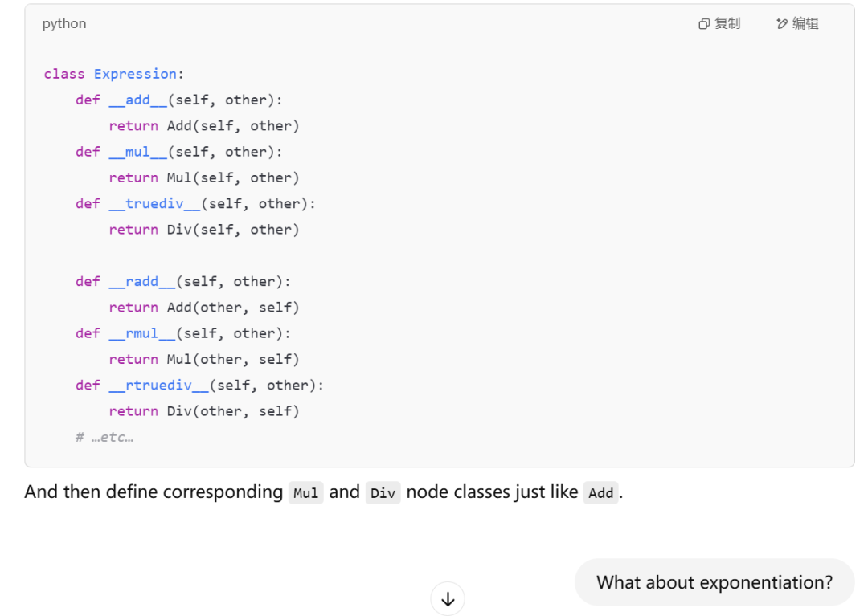
Task: Click the __rtruediv__ method name
Action: 159,385
